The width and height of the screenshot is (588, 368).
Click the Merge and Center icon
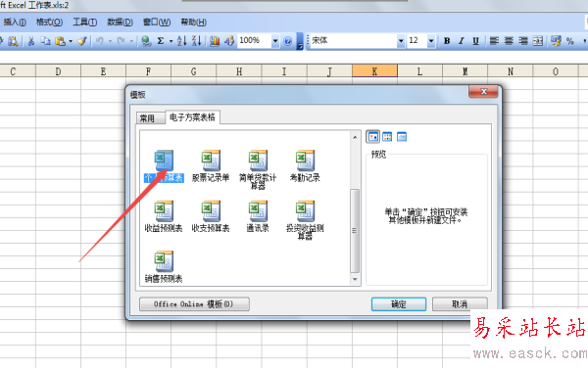point(538,41)
